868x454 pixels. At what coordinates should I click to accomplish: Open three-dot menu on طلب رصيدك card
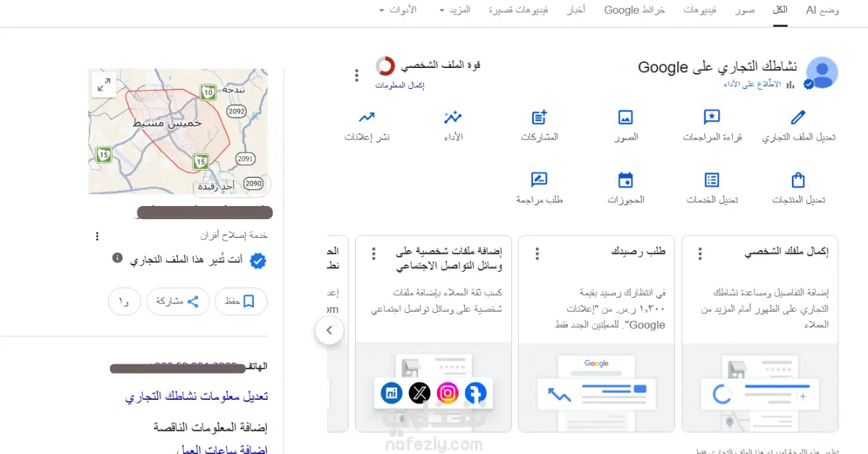click(x=537, y=254)
